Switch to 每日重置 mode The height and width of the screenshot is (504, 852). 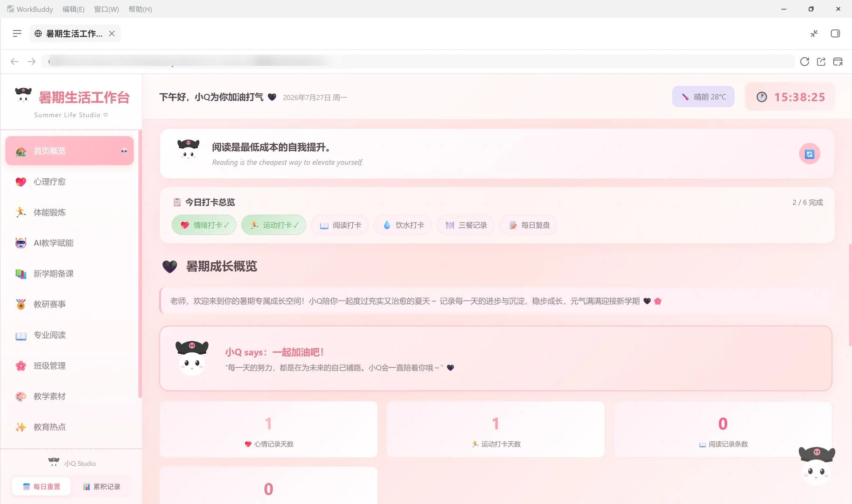coord(42,486)
